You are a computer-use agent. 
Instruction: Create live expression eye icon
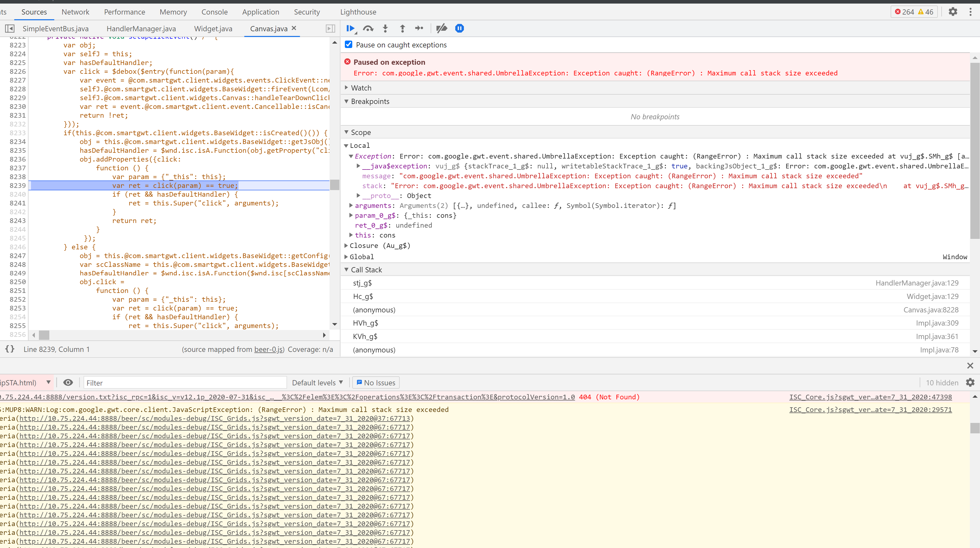(68, 382)
